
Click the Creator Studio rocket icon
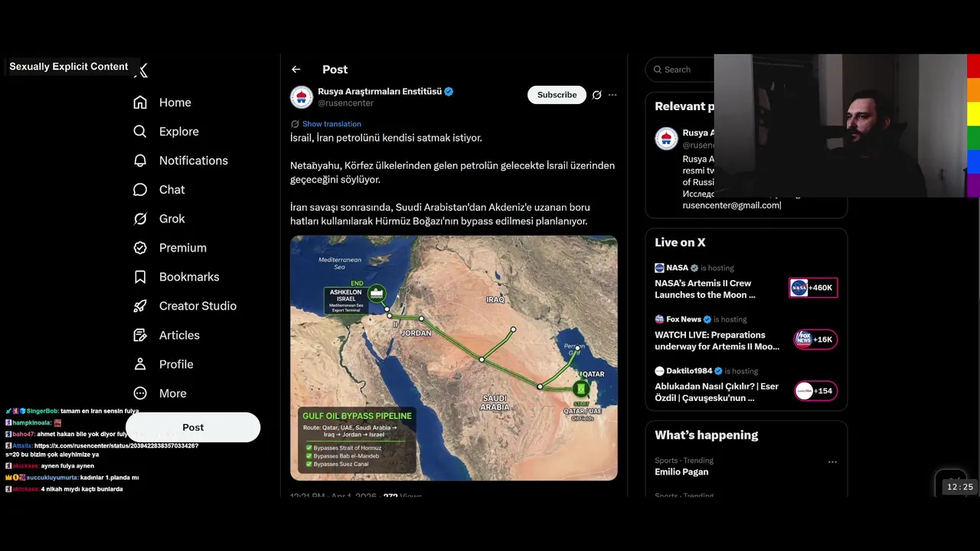140,306
